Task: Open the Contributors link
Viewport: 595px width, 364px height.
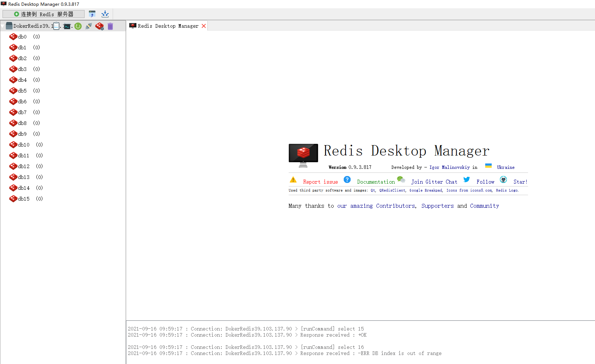Action: click(x=396, y=206)
